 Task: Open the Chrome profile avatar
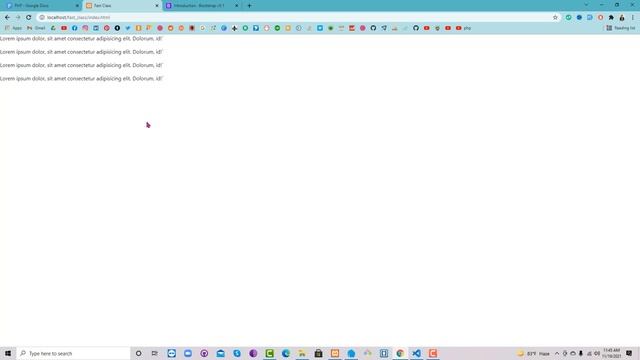(x=622, y=18)
